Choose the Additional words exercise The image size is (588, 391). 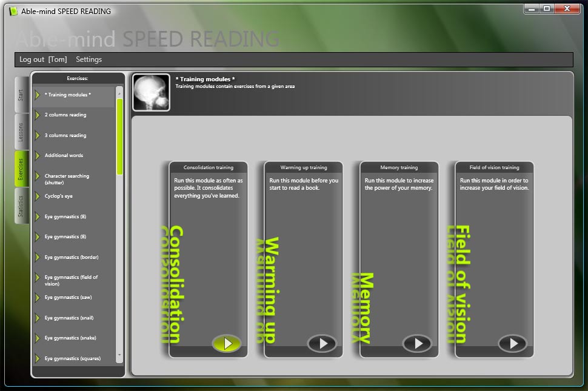pos(64,156)
